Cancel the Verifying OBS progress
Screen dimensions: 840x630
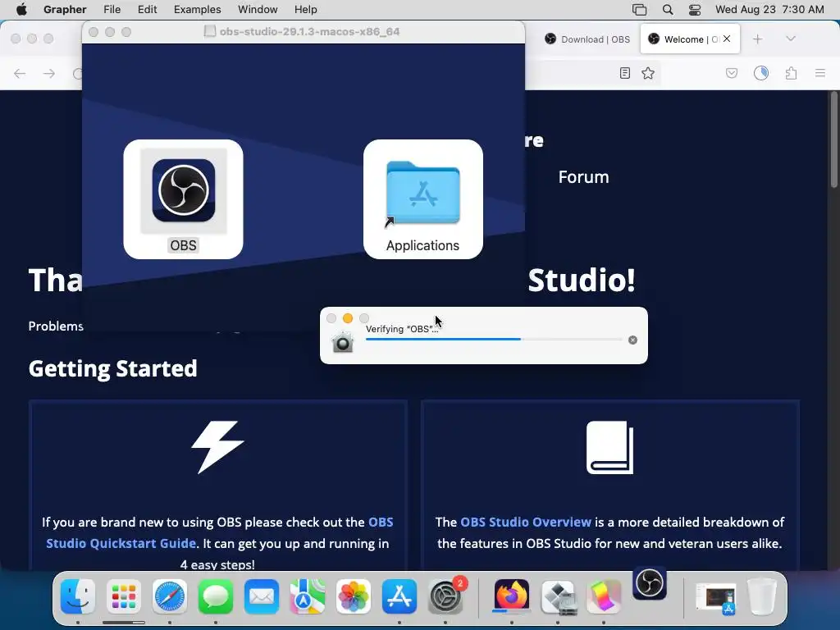tap(632, 340)
